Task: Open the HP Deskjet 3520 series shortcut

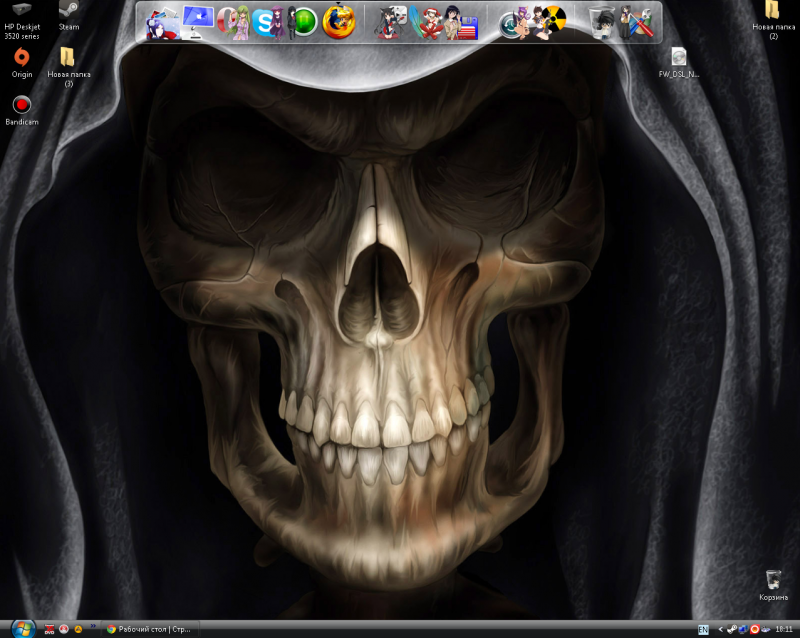Action: tap(21, 20)
